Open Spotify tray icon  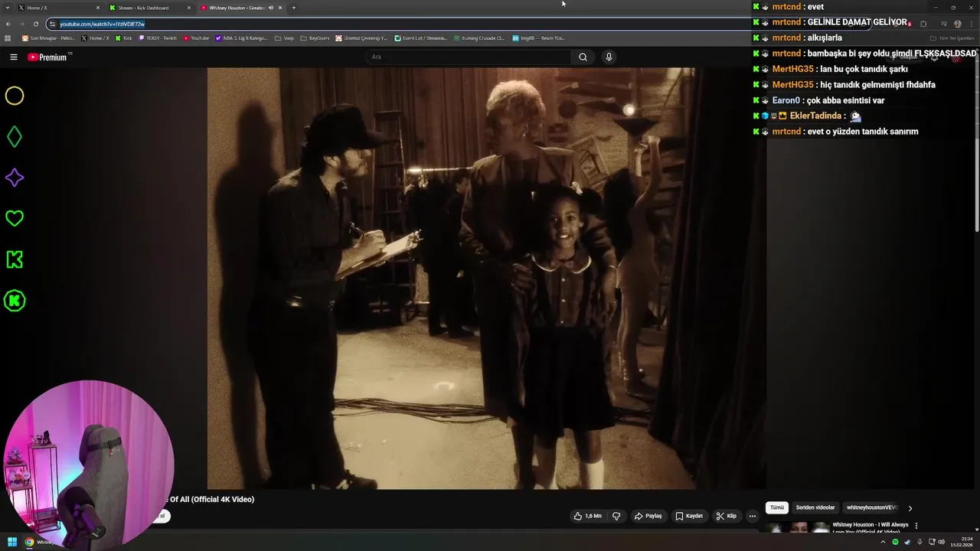895,542
